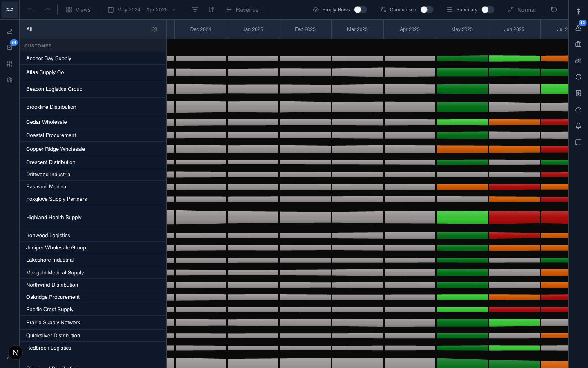Viewport: 588px width, 368px height.
Task: Select the Highland Health Supply row
Action: tap(93, 217)
